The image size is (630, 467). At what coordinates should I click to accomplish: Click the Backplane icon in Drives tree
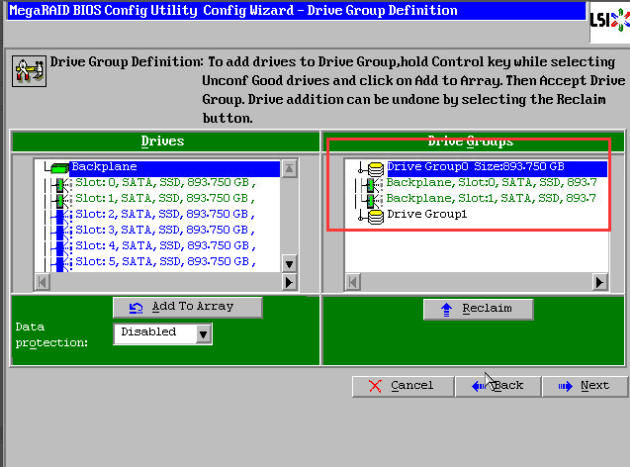[x=58, y=167]
